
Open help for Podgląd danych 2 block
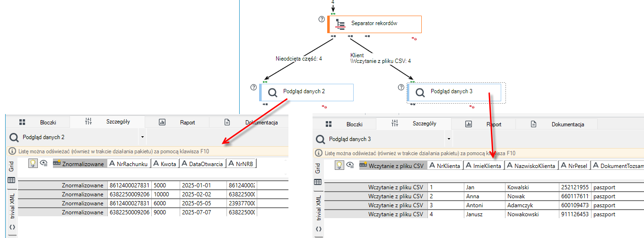[253, 88]
